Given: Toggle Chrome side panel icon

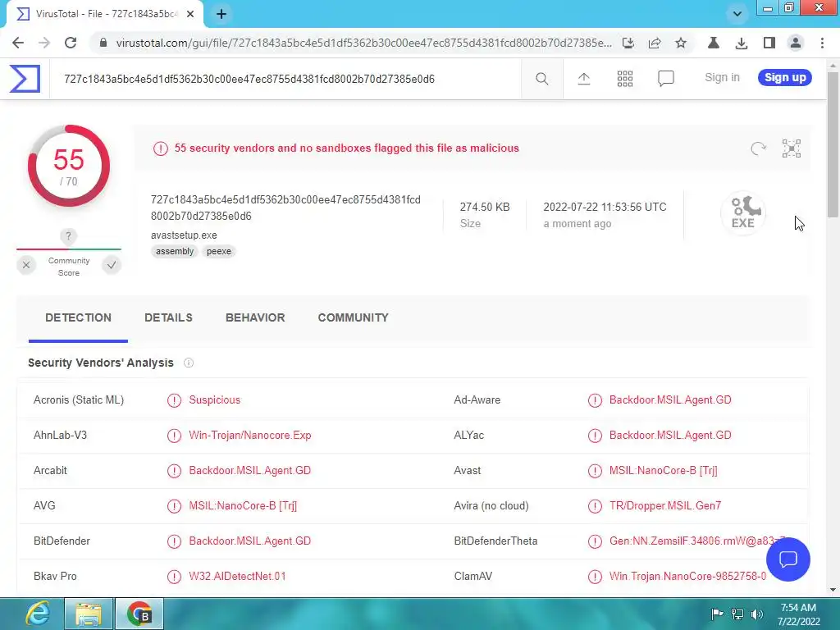Looking at the screenshot, I should click(x=769, y=43).
